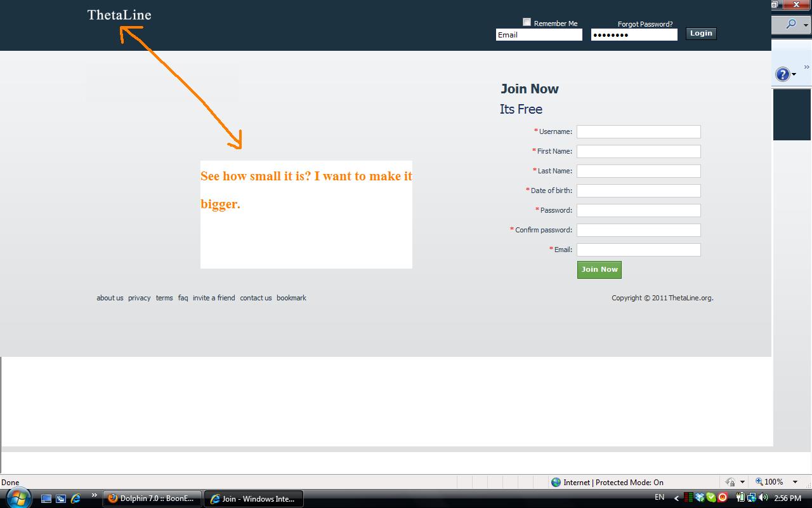812x508 pixels.
Task: Switch to the Join - Windows Internet Explorer taskbar button
Action: 254,498
